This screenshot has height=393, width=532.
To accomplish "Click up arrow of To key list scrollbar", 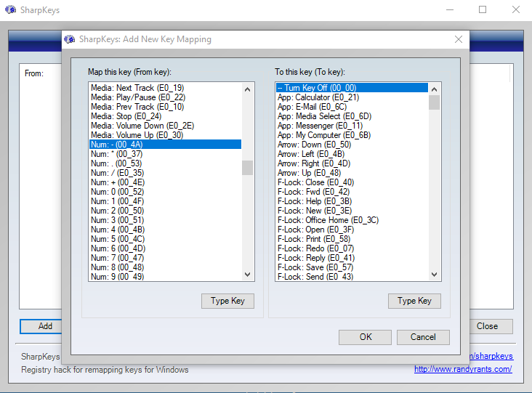I will [x=434, y=89].
